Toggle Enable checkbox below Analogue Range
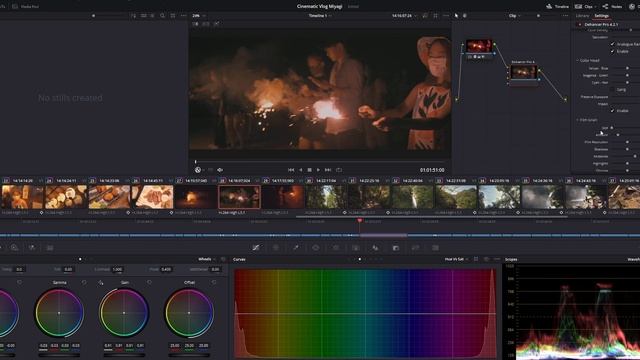The height and width of the screenshot is (360, 640). pyautogui.click(x=612, y=51)
